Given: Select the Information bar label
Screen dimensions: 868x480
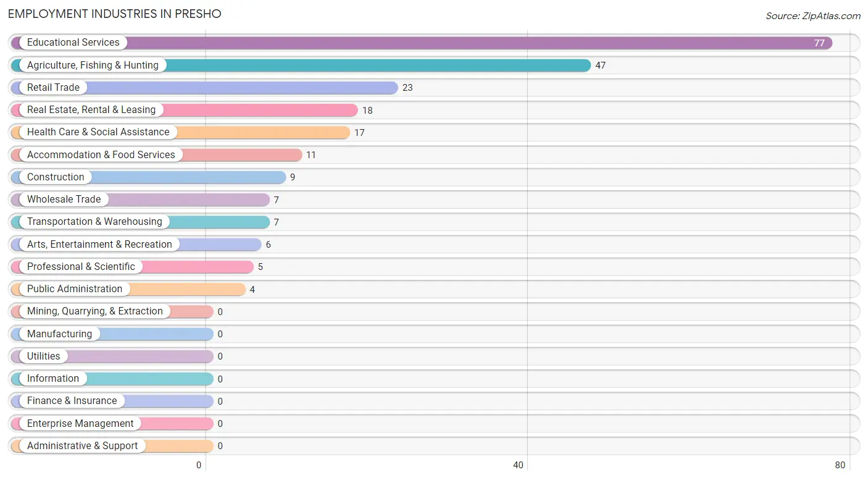Looking at the screenshot, I should [x=53, y=379].
